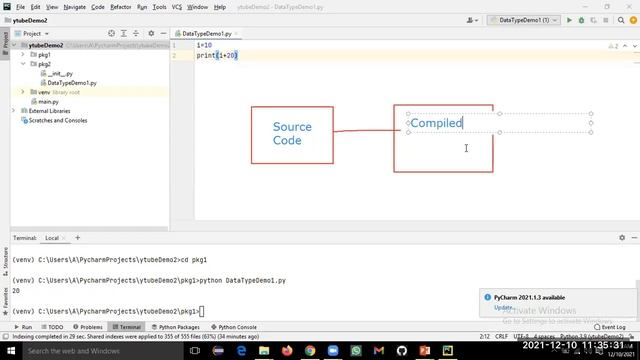Run with coverage icon in toolbar
Image resolution: width=640 pixels, height=360 pixels.
[x=593, y=20]
